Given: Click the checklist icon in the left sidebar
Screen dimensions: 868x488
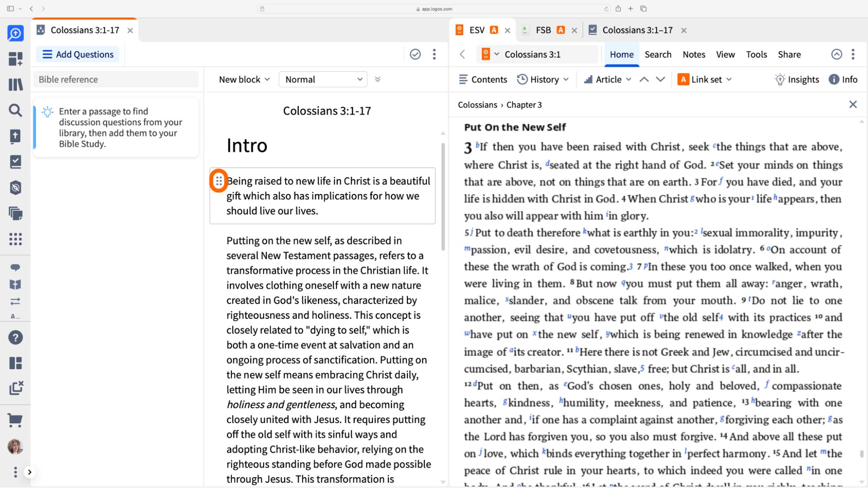Looking at the screenshot, I should coord(15,162).
